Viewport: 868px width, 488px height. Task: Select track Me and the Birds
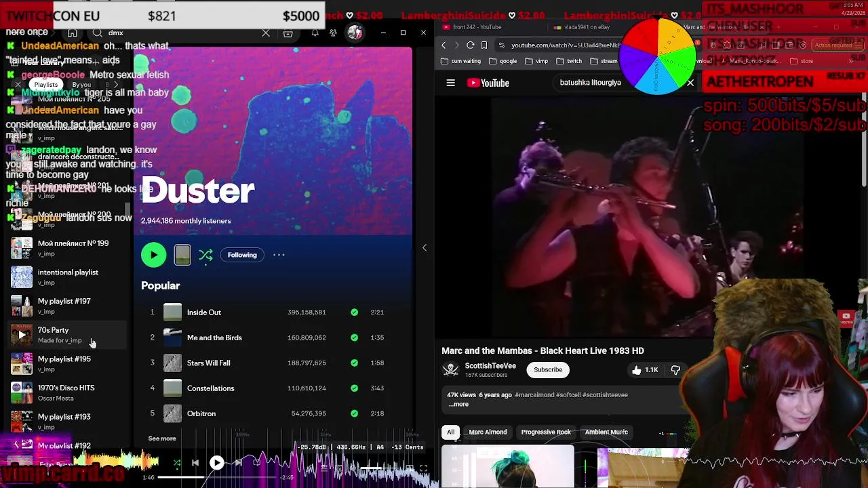click(x=214, y=338)
